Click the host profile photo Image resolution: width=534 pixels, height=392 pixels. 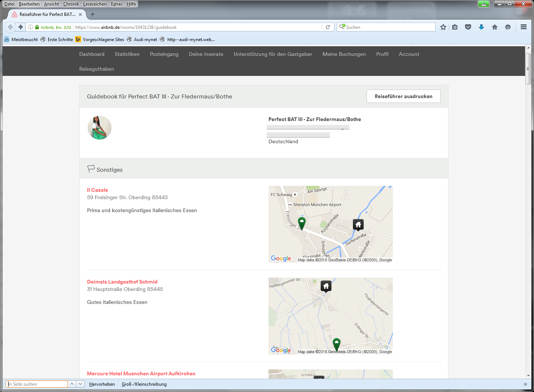[x=100, y=128]
